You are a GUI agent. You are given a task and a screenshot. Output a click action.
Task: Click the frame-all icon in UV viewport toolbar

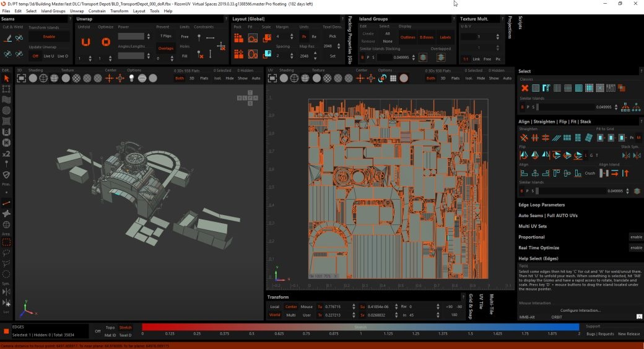tap(272, 78)
